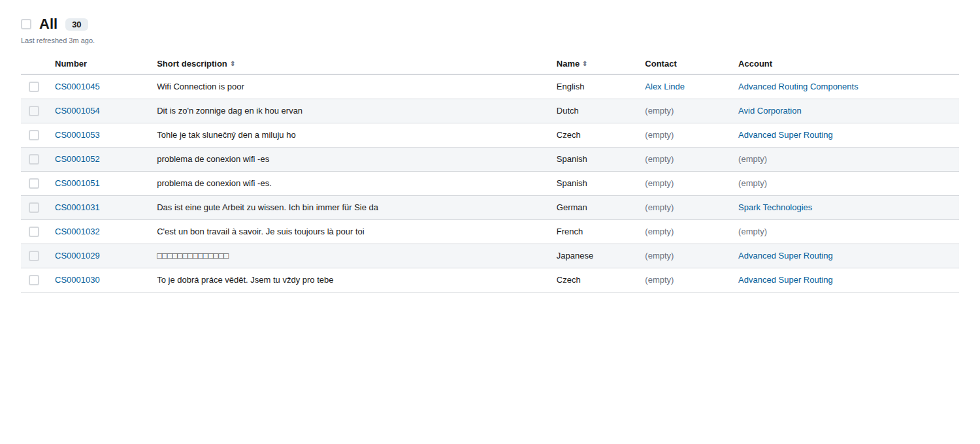Click description 'Dit is zo'n zonnige dag'
This screenshot has width=980, height=444.
pyautogui.click(x=229, y=111)
